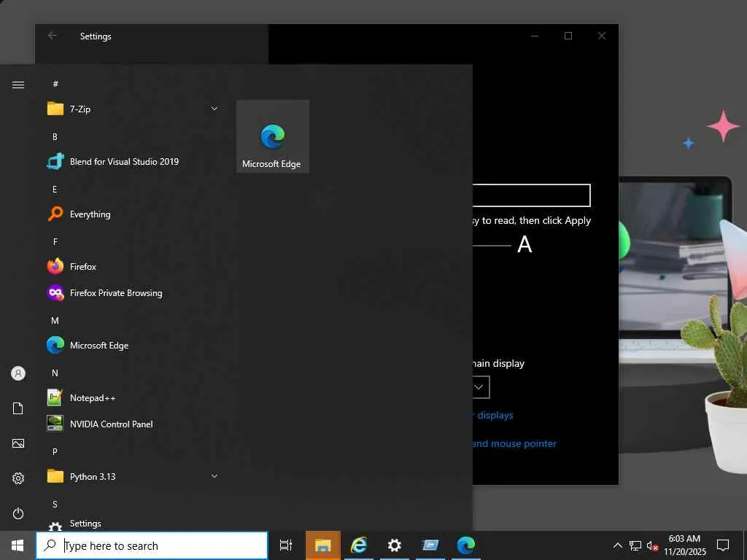Expand the Python 3.13 folder chevron
Screen dimensions: 747x560
(214, 475)
